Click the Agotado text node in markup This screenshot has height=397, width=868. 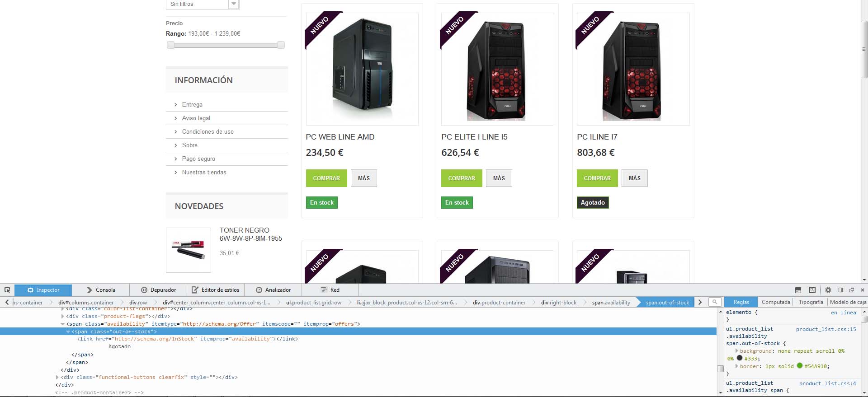[119, 346]
